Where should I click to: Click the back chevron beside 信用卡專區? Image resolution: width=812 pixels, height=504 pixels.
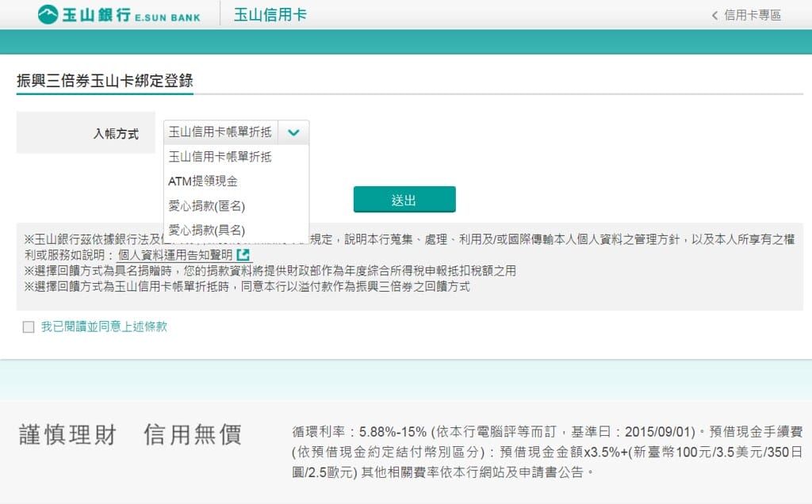click(x=715, y=16)
